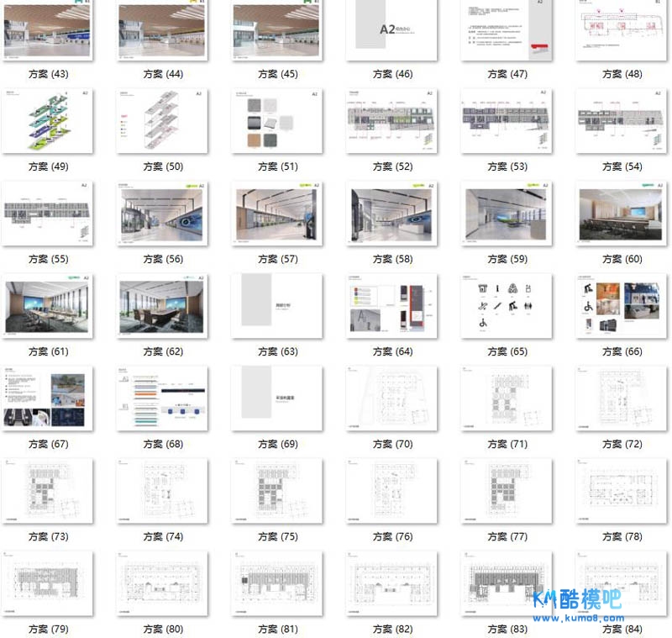Select the 方案 (52) elevation drawing thumbnail

pos(391,122)
